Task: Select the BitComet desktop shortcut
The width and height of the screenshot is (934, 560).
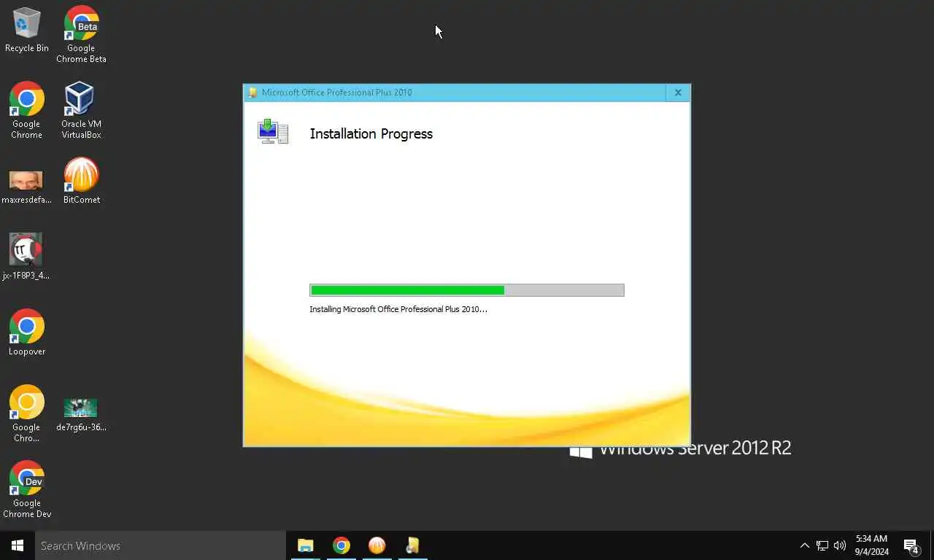Action: (81, 181)
